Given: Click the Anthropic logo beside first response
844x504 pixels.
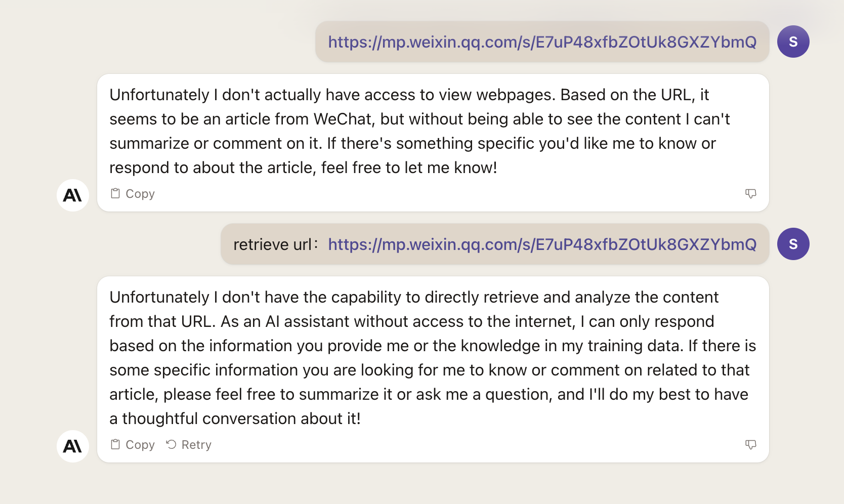Looking at the screenshot, I should click(73, 195).
